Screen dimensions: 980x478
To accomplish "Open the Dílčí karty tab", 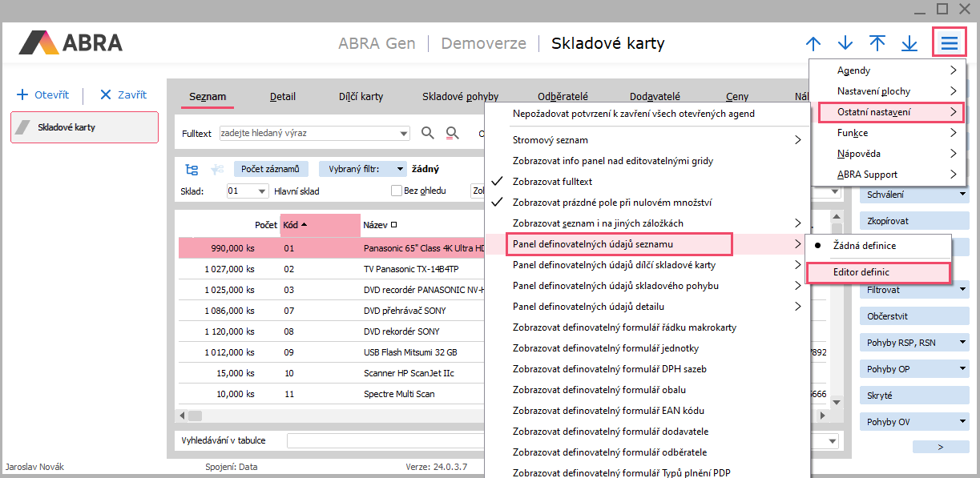I will 361,96.
